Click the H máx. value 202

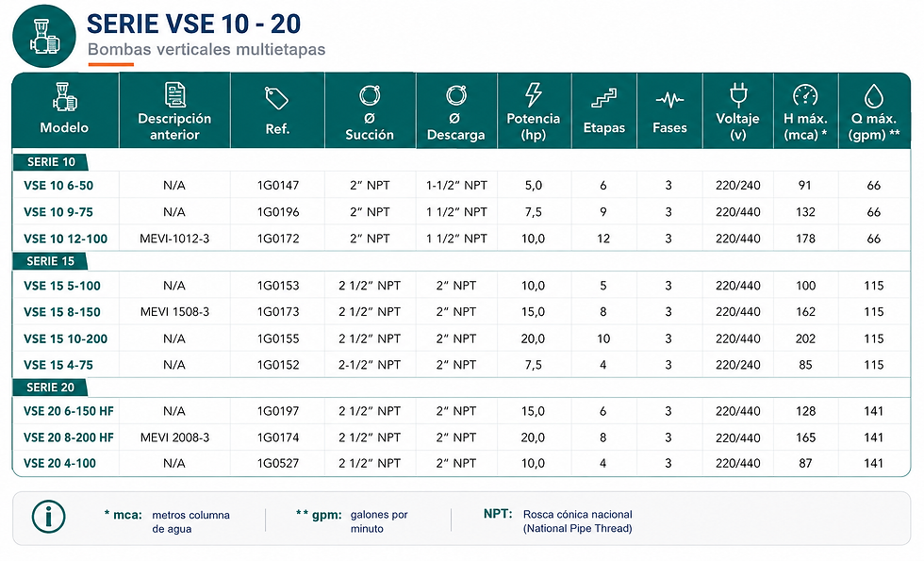(805, 338)
